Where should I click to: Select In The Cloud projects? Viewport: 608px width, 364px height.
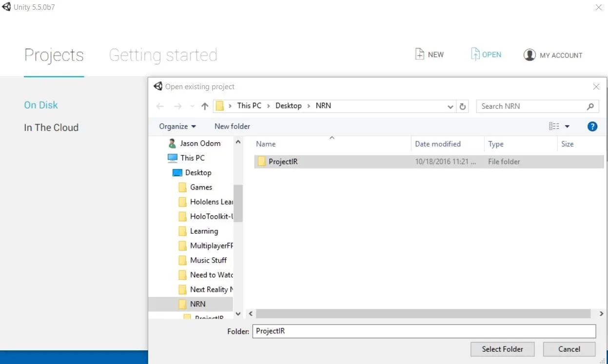click(51, 128)
